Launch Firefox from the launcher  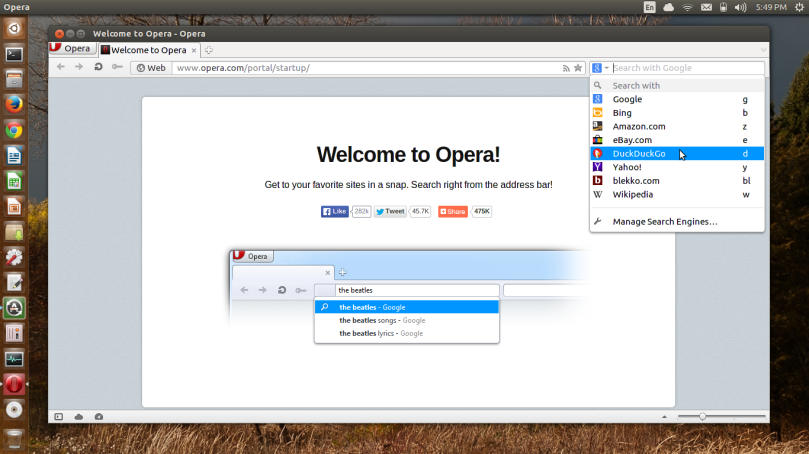(x=14, y=105)
